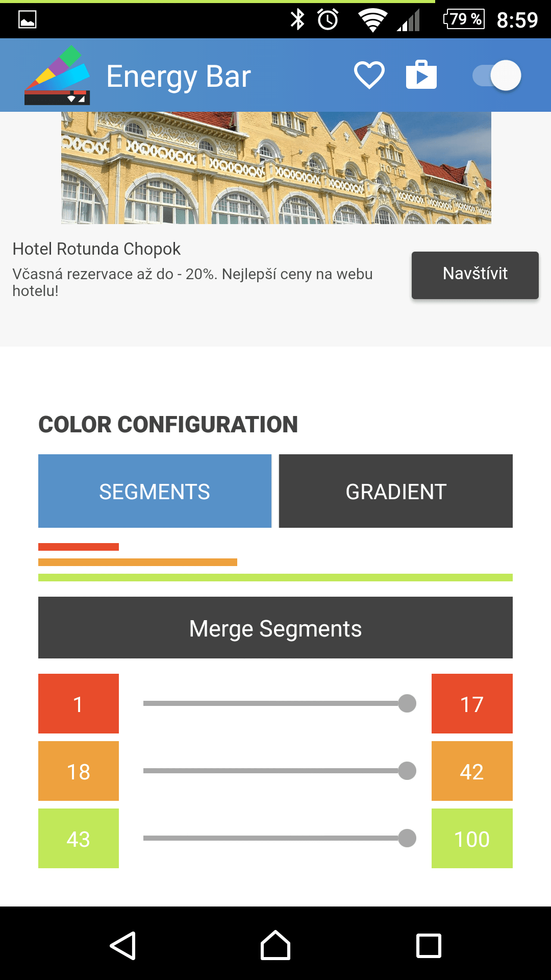Viewport: 551px width, 980px height.
Task: Tap the battery 79% indicator
Action: click(464, 19)
